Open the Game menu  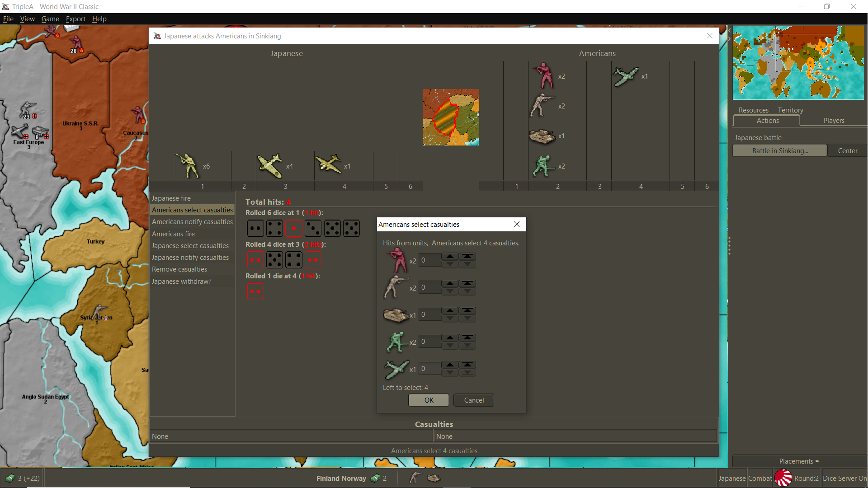click(x=50, y=19)
